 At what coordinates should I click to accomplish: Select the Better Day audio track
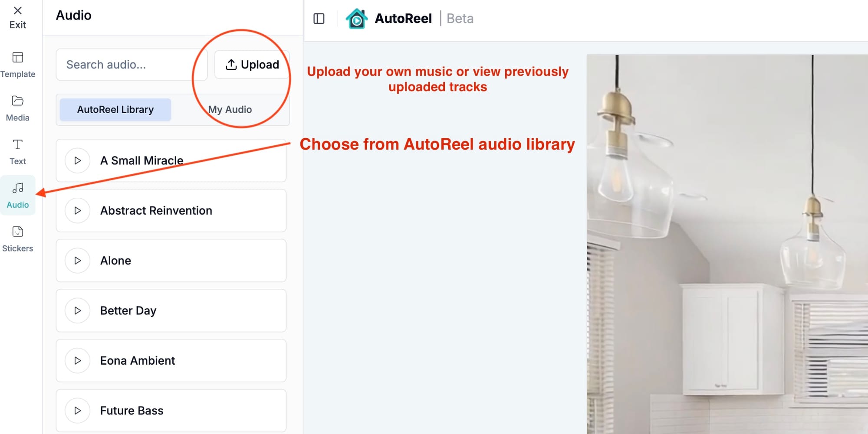[x=171, y=311]
